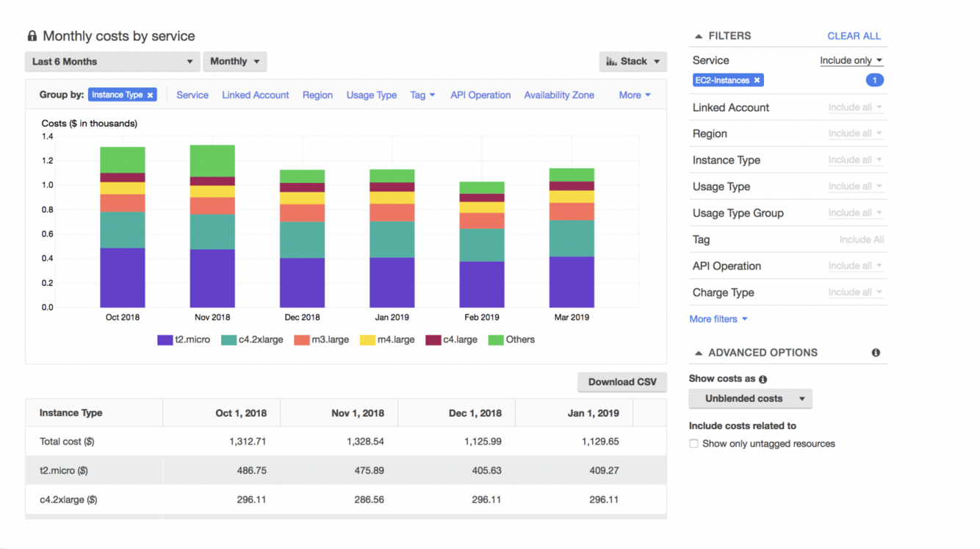Group by API Operation
980x549 pixels.
click(480, 95)
